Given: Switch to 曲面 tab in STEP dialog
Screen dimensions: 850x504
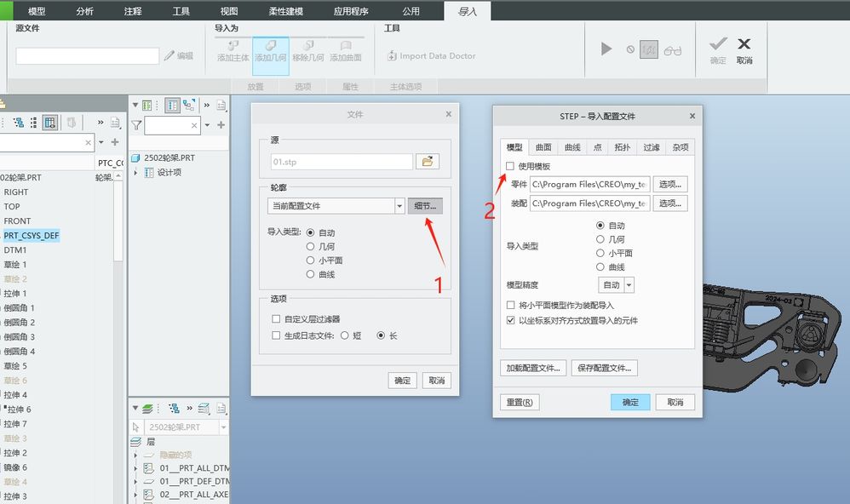Looking at the screenshot, I should tap(543, 147).
